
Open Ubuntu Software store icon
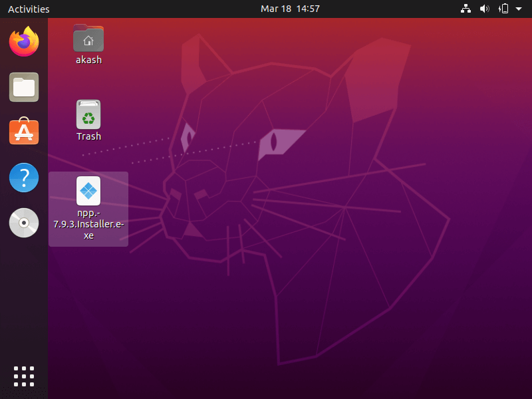(24, 131)
